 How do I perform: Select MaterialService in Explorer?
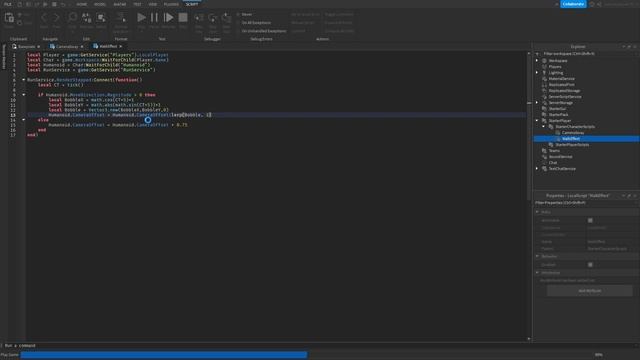point(561,79)
